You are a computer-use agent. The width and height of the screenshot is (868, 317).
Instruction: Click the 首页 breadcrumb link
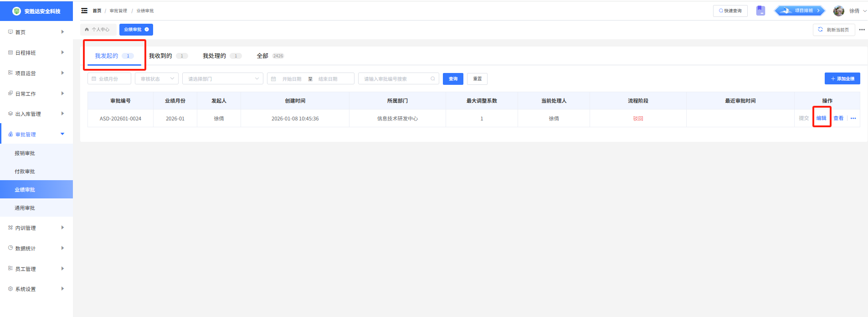(x=97, y=10)
